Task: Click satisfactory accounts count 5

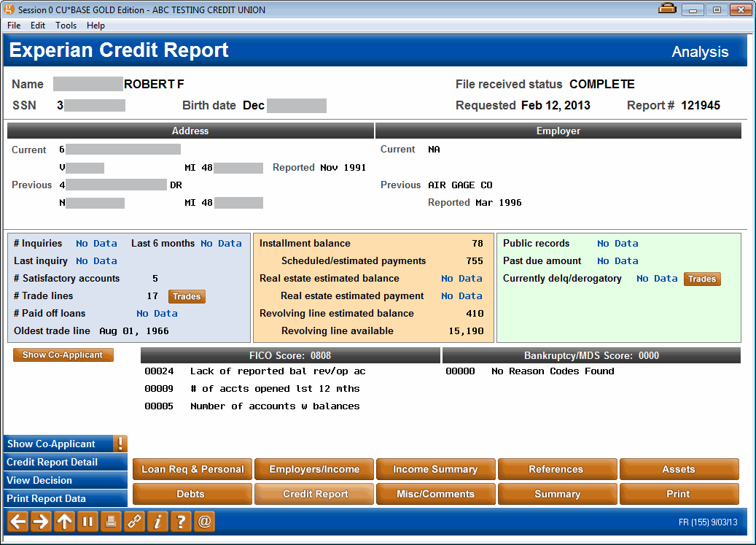Action: (x=155, y=278)
